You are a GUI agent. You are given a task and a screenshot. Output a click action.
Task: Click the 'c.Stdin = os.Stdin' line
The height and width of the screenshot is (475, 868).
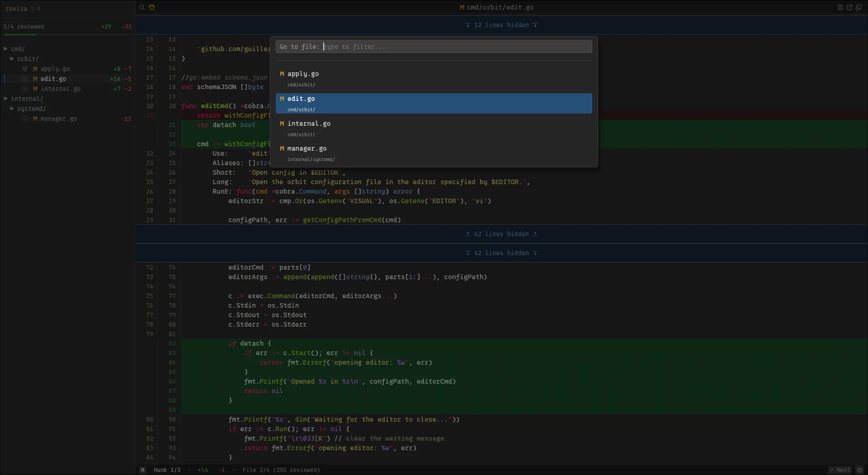pyautogui.click(x=264, y=305)
